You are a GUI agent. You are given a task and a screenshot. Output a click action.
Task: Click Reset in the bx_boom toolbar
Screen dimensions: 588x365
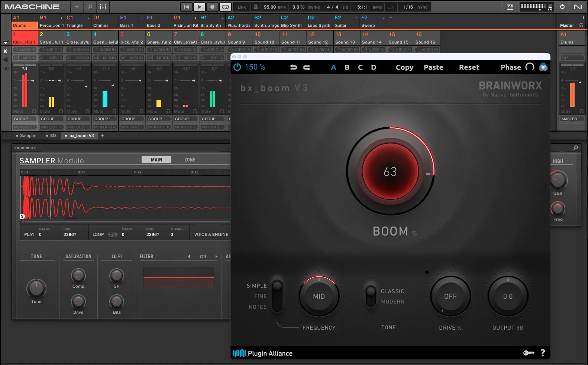click(469, 67)
